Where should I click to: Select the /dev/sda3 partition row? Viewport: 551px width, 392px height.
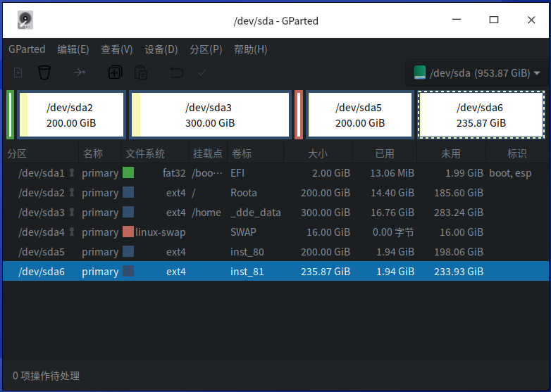[x=275, y=212]
